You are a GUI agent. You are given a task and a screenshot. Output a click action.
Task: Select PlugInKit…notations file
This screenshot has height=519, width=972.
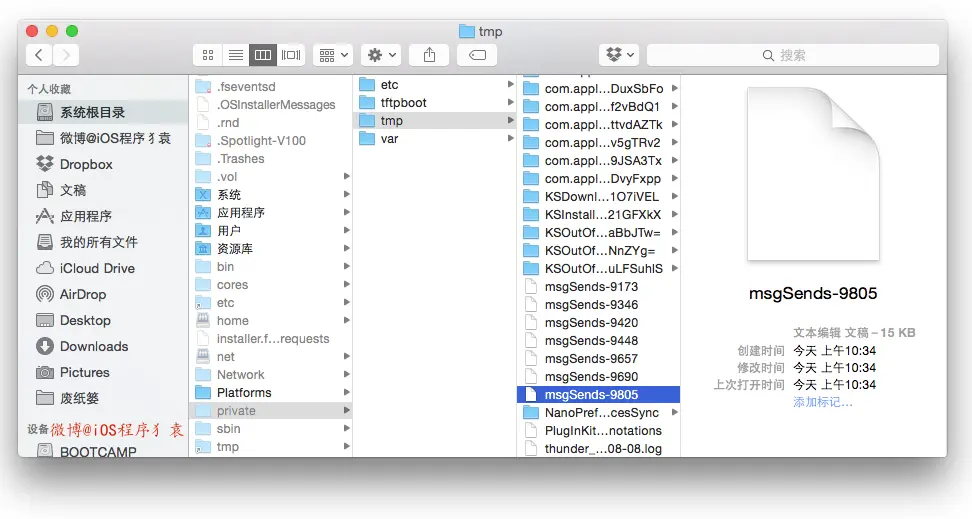point(598,430)
